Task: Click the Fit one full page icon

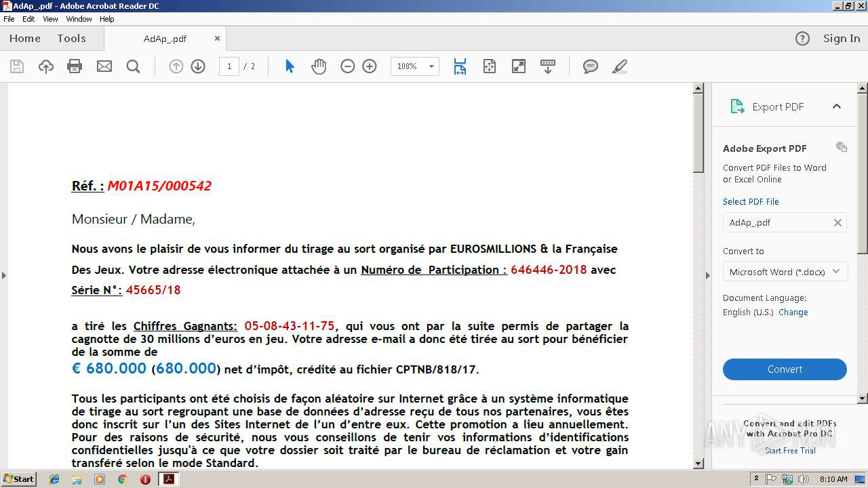Action: (x=490, y=66)
